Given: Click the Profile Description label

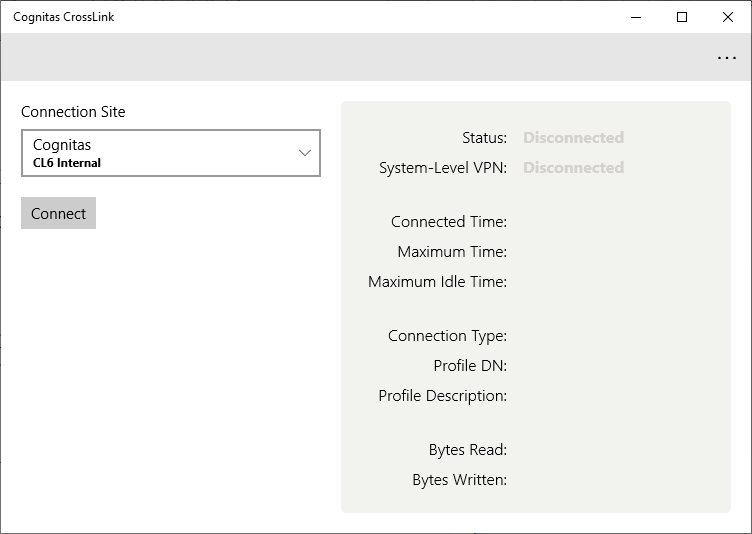Looking at the screenshot, I should click(442, 396).
